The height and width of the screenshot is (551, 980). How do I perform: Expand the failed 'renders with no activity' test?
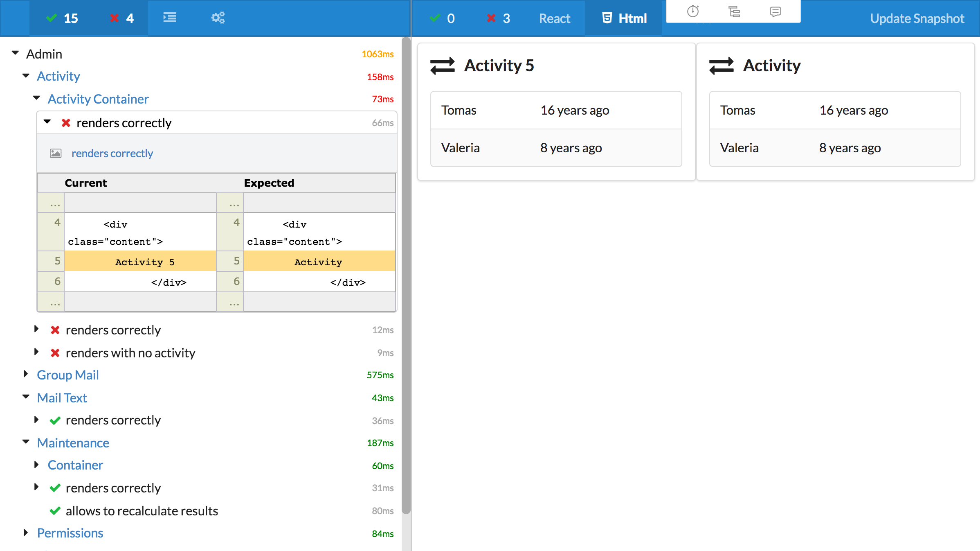(x=36, y=352)
